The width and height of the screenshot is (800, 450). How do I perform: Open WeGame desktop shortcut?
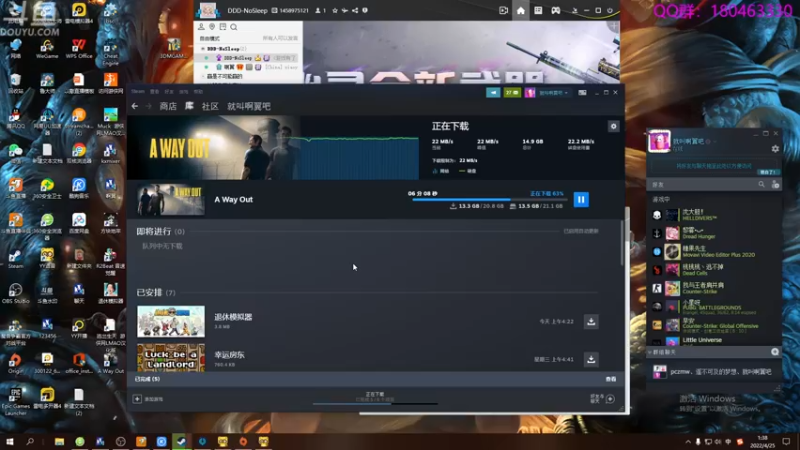point(47,48)
